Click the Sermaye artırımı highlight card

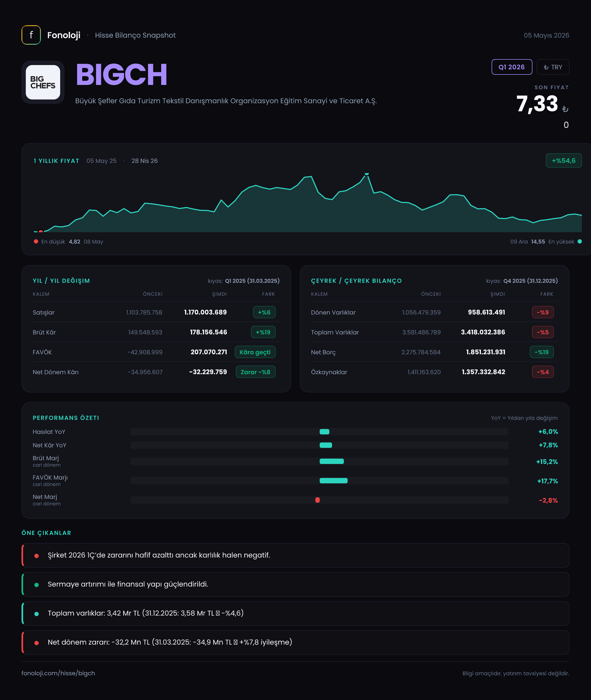point(295,584)
